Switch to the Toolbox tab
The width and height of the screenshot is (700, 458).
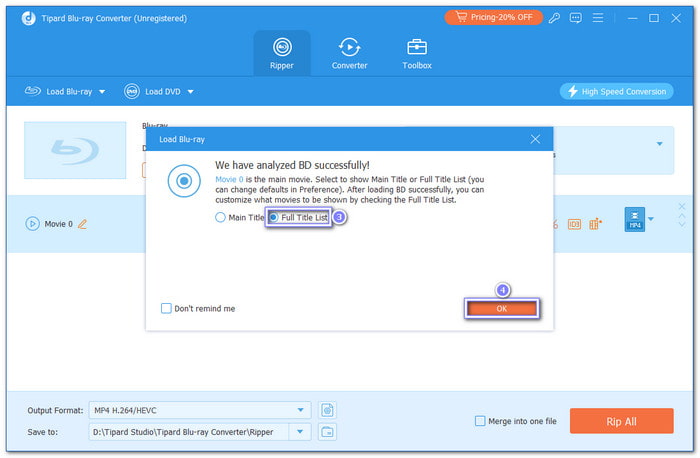pos(417,53)
